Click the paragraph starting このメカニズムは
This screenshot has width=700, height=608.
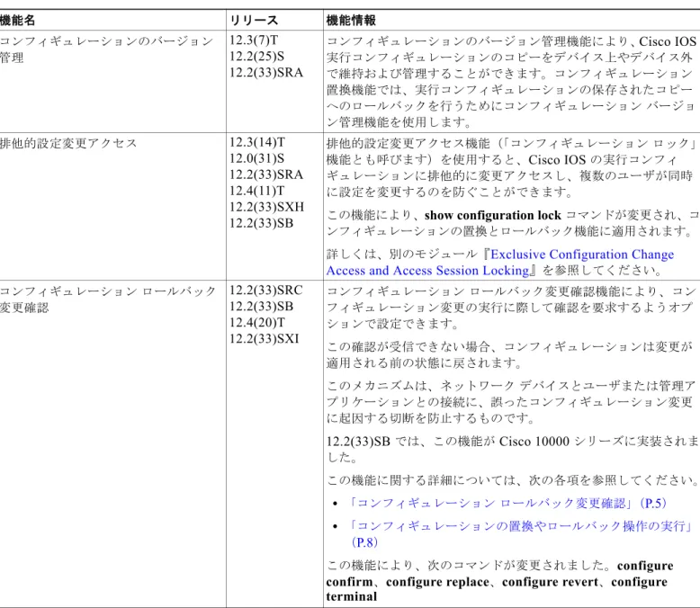point(511,402)
